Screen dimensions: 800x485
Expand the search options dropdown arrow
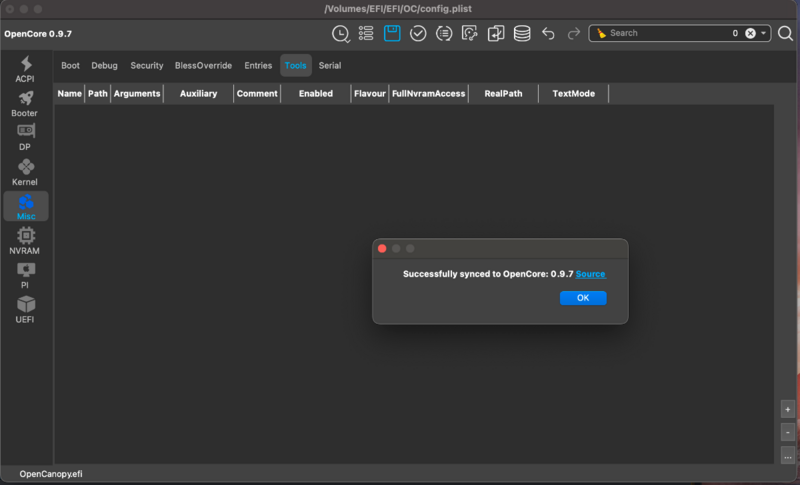click(765, 33)
